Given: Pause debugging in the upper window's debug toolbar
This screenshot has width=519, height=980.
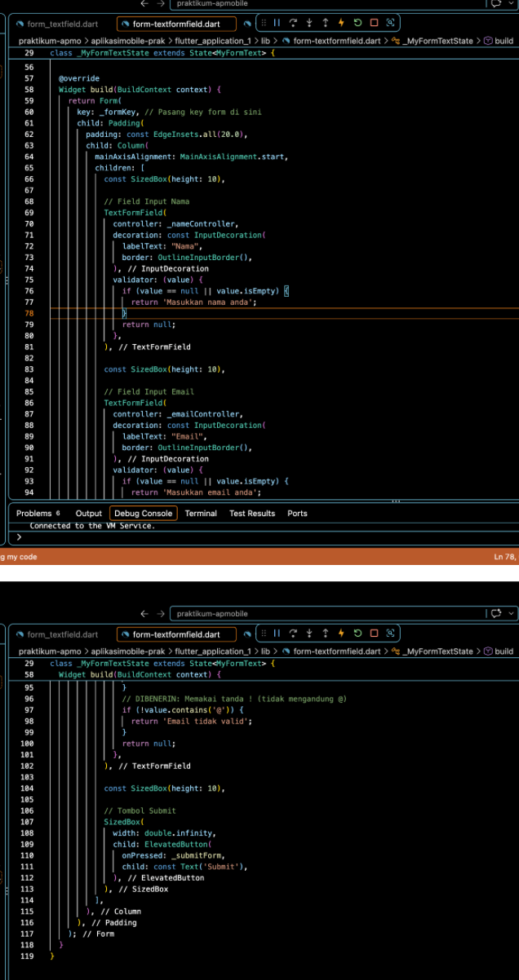Looking at the screenshot, I should (277, 23).
